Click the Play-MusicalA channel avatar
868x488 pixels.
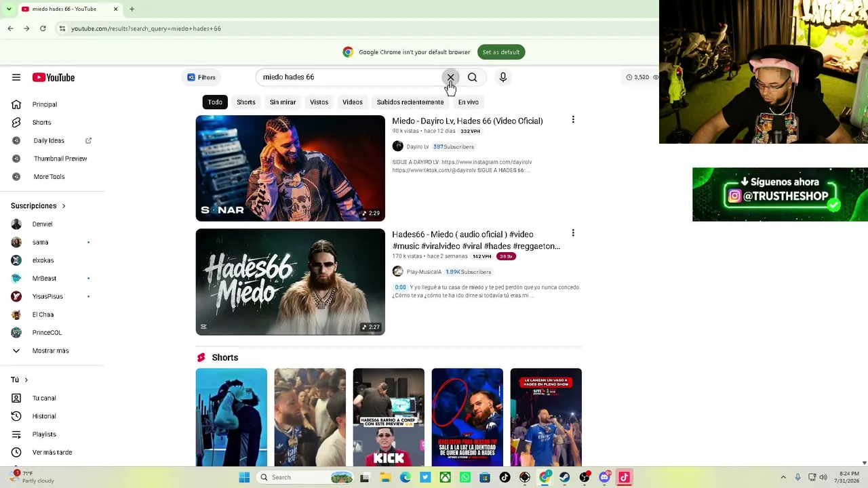[x=398, y=271]
